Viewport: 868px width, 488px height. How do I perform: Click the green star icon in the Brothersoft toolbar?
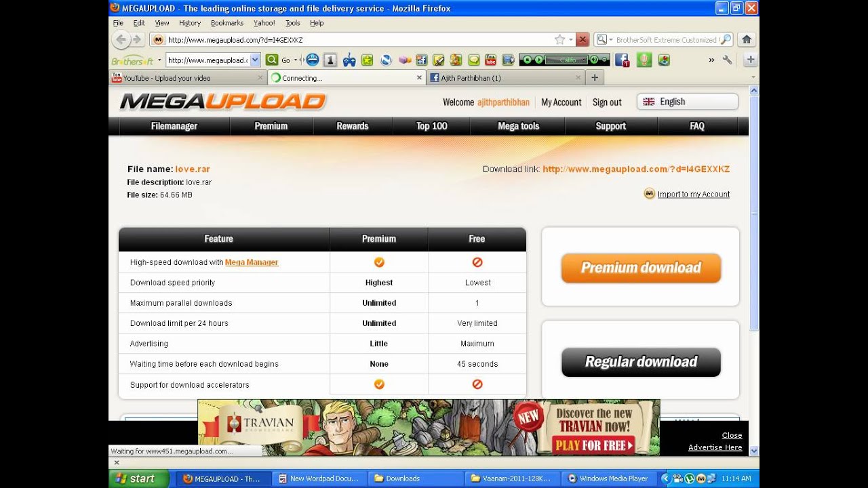tap(368, 60)
